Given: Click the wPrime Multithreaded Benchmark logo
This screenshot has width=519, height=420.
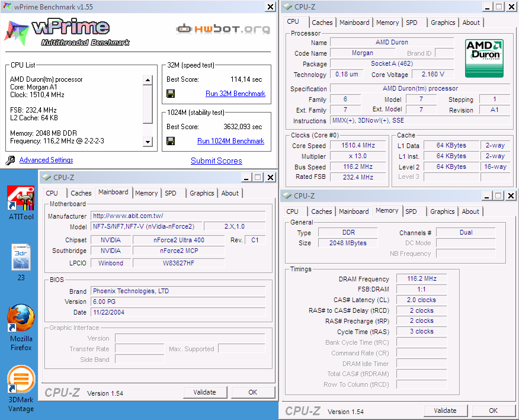Looking at the screenshot, I should (67, 33).
